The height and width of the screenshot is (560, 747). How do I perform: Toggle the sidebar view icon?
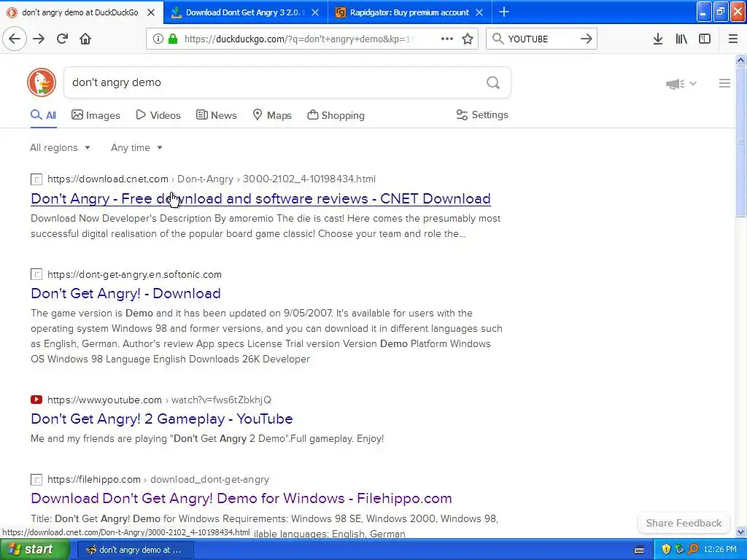(705, 39)
